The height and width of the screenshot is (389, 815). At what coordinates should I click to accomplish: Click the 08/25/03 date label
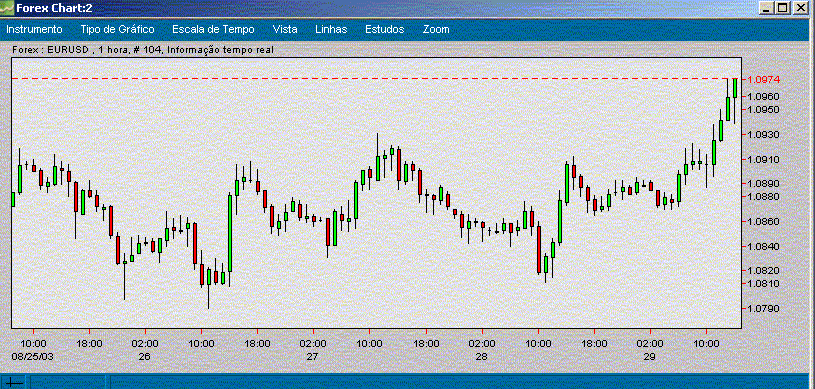(x=33, y=357)
